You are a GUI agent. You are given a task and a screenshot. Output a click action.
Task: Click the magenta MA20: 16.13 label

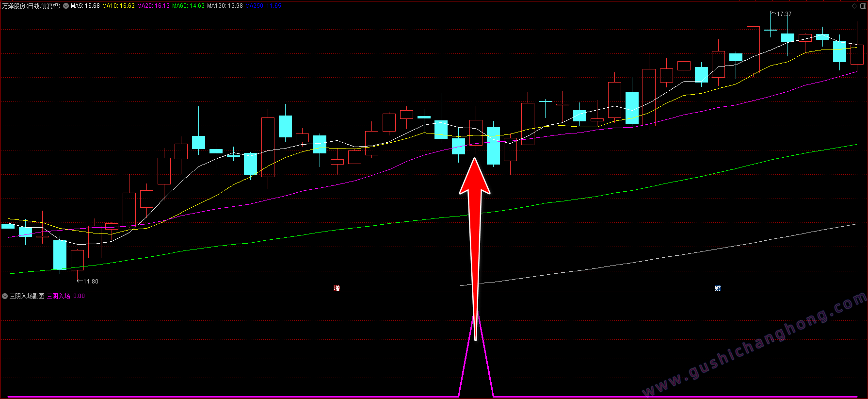pos(153,6)
